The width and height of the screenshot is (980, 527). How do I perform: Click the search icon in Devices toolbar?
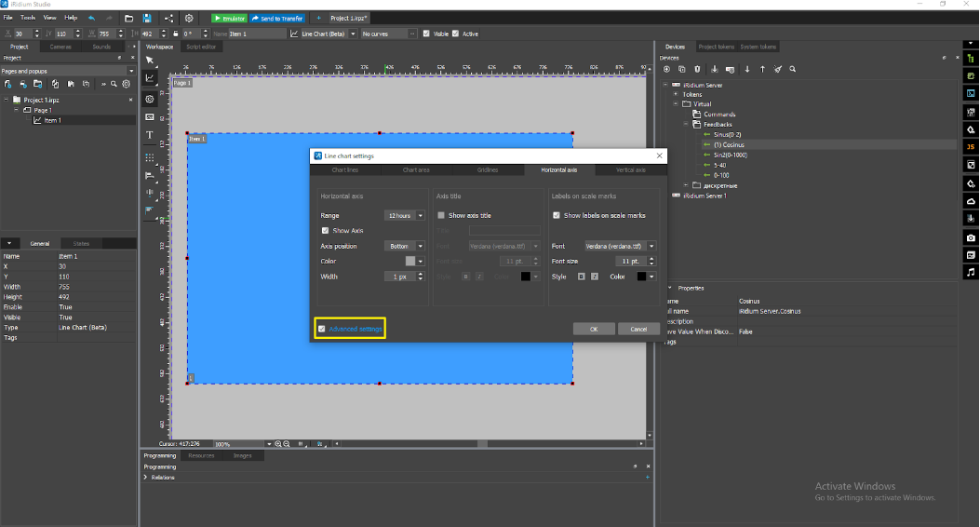coord(793,69)
